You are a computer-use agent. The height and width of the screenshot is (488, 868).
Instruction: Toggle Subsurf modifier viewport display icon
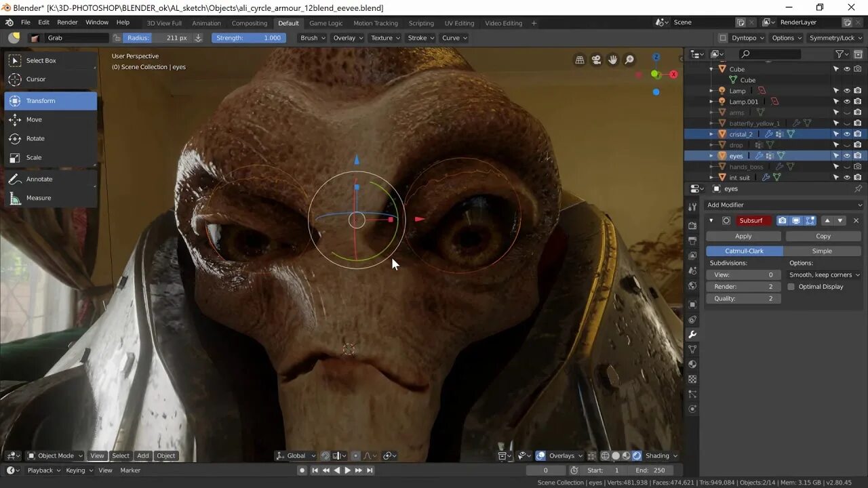click(x=796, y=220)
